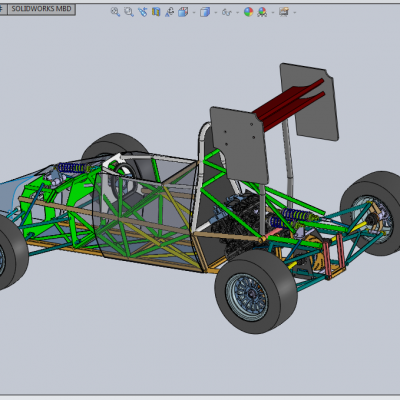Select the front right wheel rim

[x=247, y=297]
